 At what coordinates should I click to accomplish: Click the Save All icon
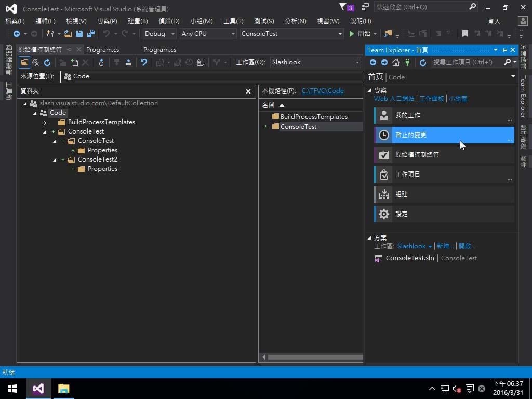(x=91, y=34)
